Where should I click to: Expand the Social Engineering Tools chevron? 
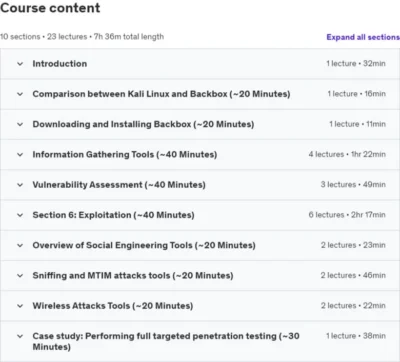click(x=20, y=245)
